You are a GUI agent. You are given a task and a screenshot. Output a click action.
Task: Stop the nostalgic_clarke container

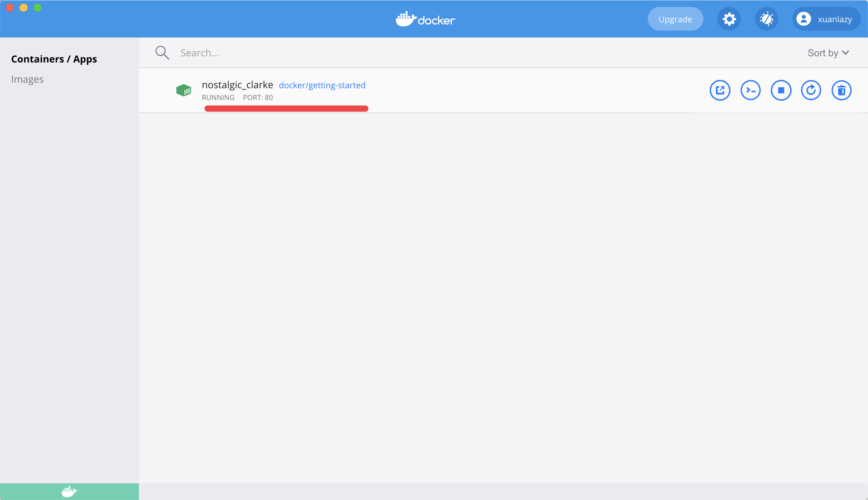point(781,90)
